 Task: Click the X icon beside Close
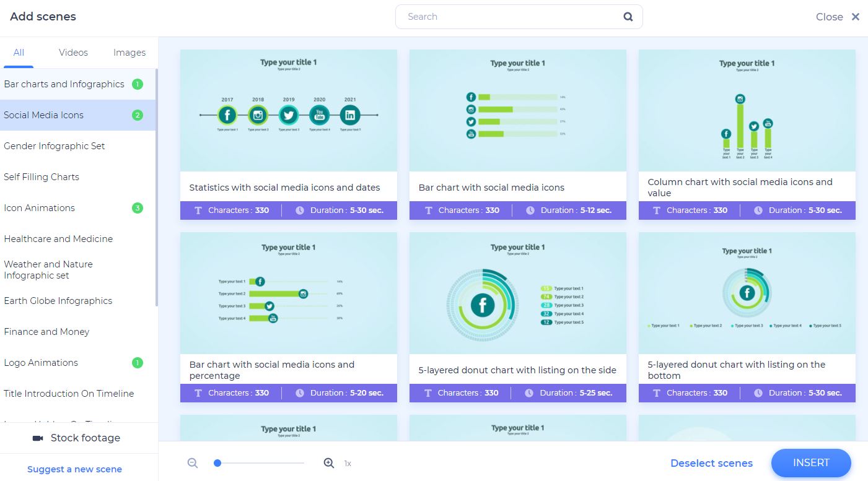click(x=855, y=17)
